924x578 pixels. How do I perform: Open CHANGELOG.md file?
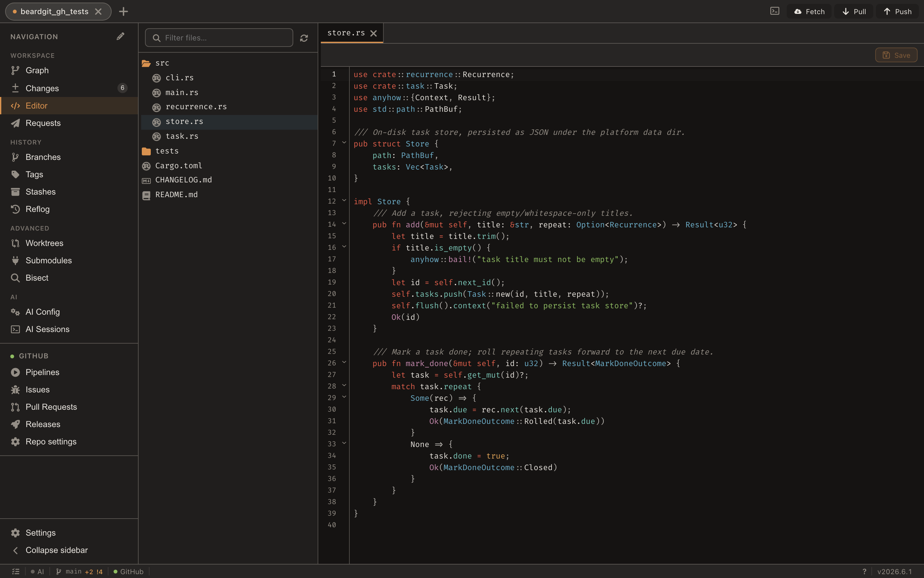[229, 180]
